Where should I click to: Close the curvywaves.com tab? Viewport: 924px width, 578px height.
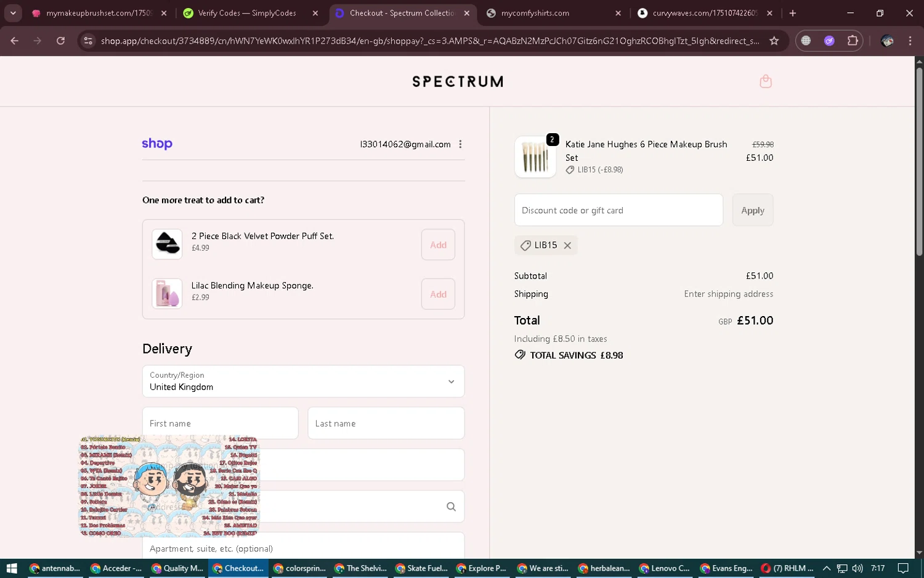769,13
